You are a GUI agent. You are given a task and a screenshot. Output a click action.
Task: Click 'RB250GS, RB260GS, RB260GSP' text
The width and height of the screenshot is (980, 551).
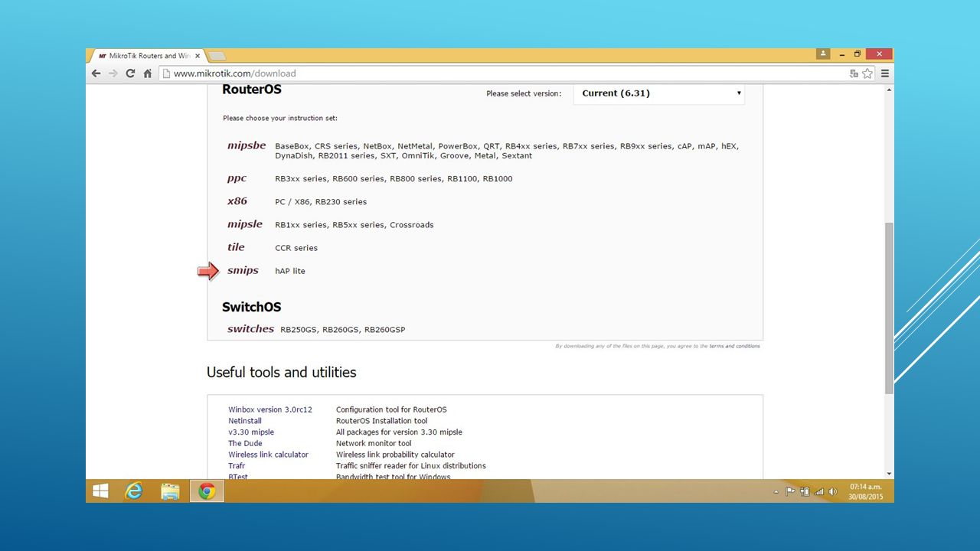pos(342,330)
